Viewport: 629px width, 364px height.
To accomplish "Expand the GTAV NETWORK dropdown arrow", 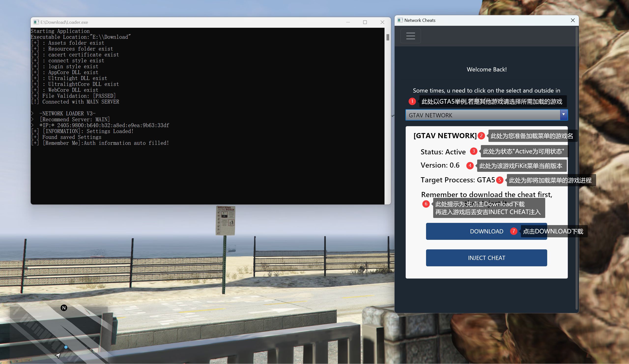I will (563, 115).
